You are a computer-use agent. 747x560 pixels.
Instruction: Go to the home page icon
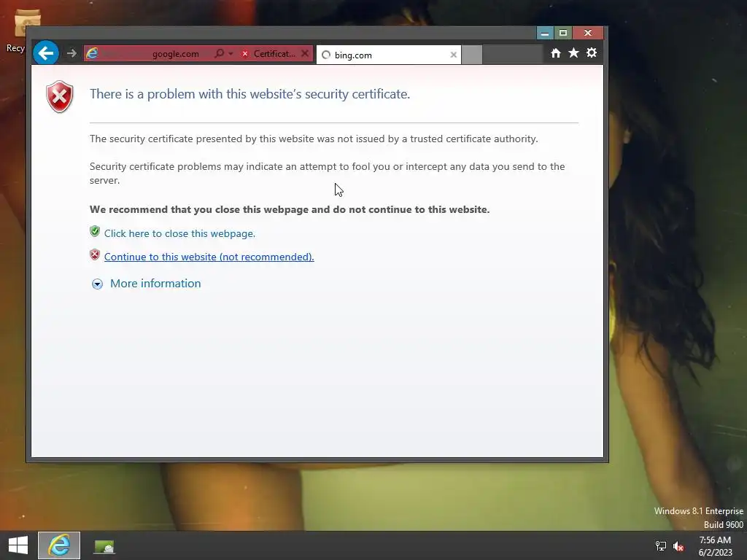(x=555, y=52)
